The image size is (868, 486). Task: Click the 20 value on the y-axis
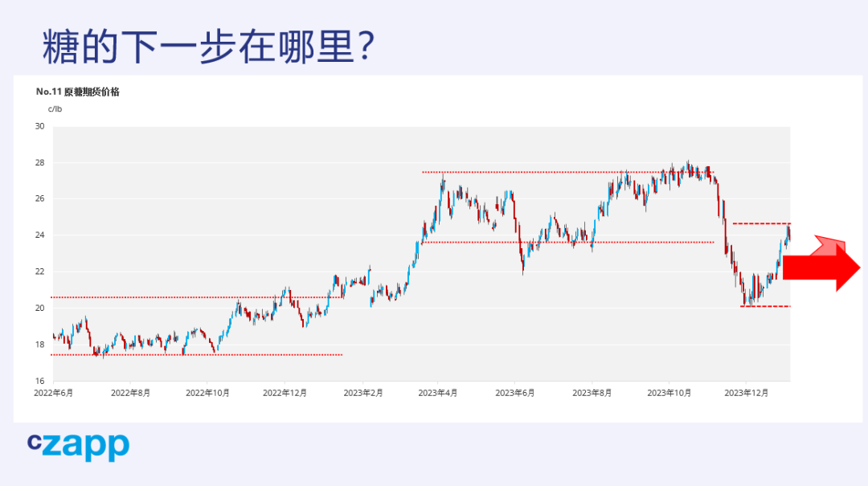(39, 308)
